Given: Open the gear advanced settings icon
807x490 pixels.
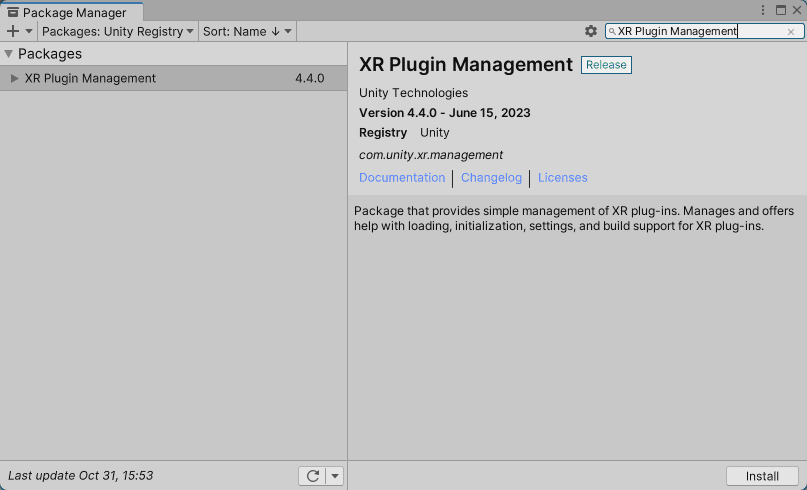Looking at the screenshot, I should (590, 31).
